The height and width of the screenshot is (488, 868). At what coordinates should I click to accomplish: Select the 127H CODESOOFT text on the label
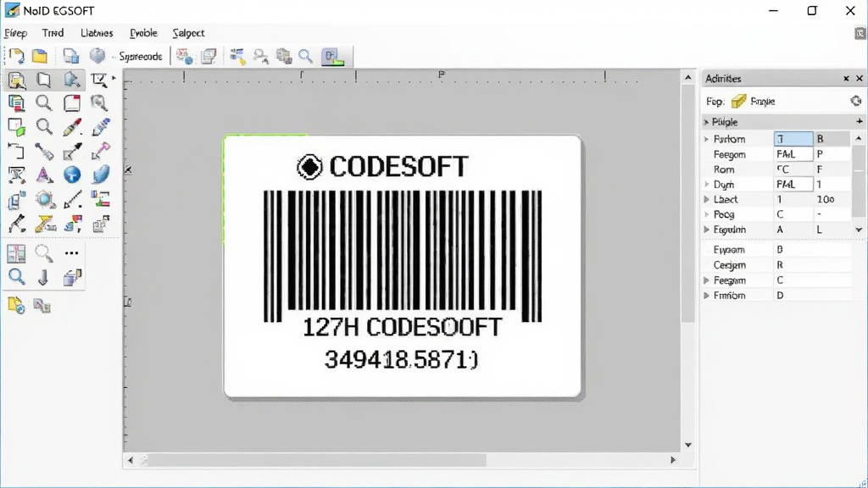point(403,328)
